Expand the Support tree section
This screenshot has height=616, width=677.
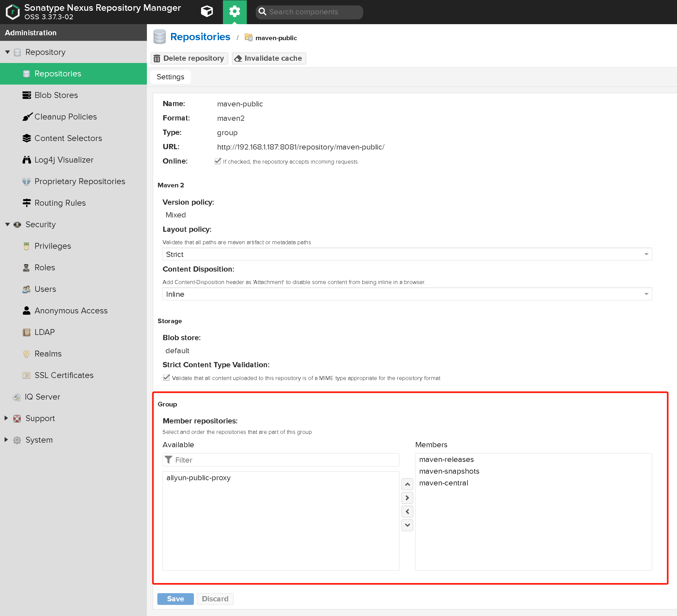pos(6,418)
